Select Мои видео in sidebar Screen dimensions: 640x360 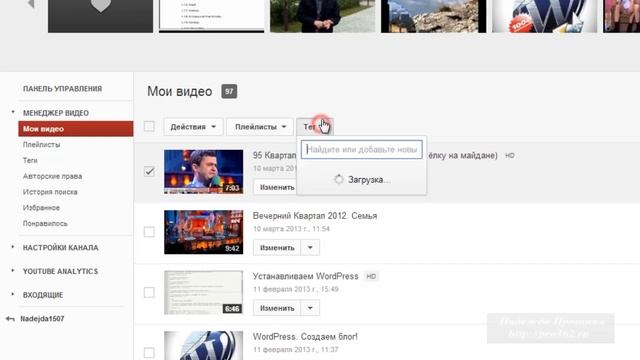tap(76, 129)
